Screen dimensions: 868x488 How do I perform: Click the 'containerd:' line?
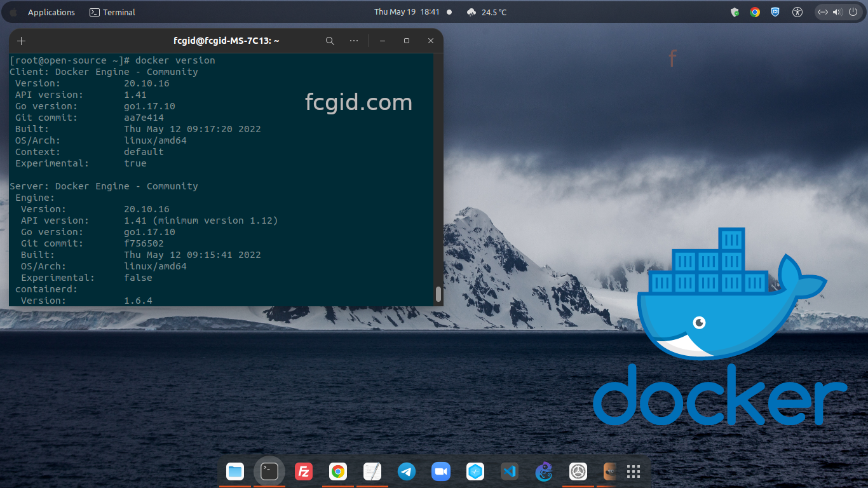click(x=46, y=289)
